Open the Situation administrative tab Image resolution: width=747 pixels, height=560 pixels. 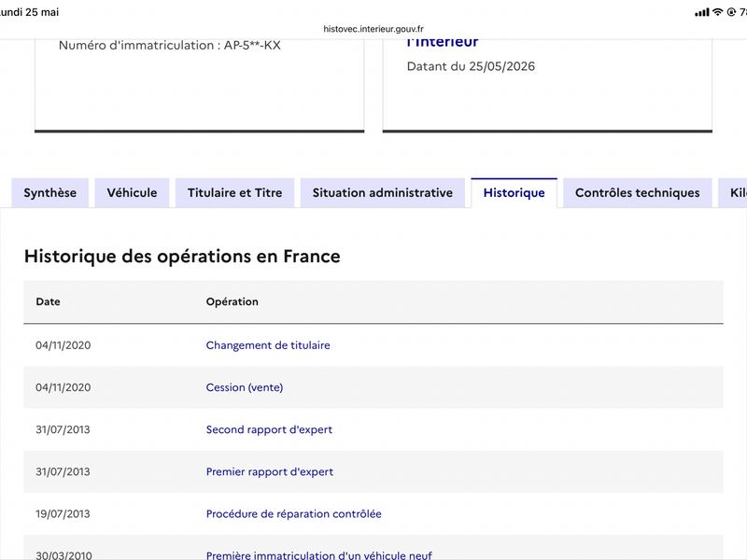[383, 193]
